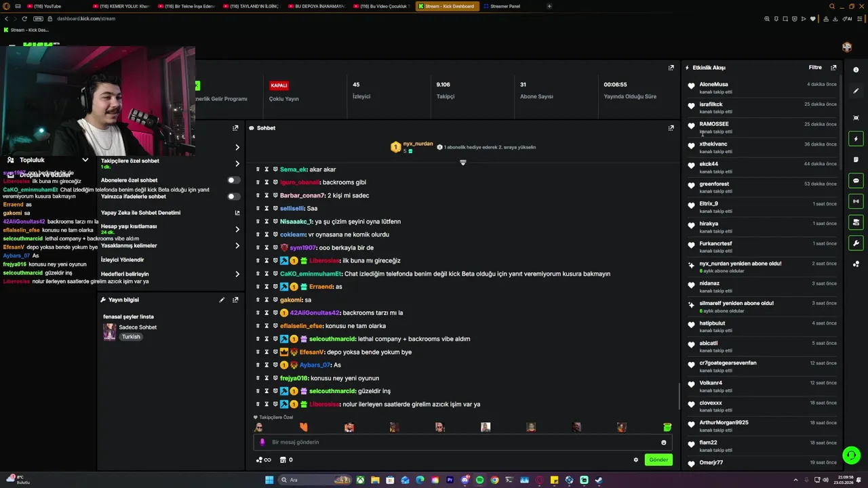Pop out the Sohbet chat panel
This screenshot has width=868, height=488.
(671, 127)
